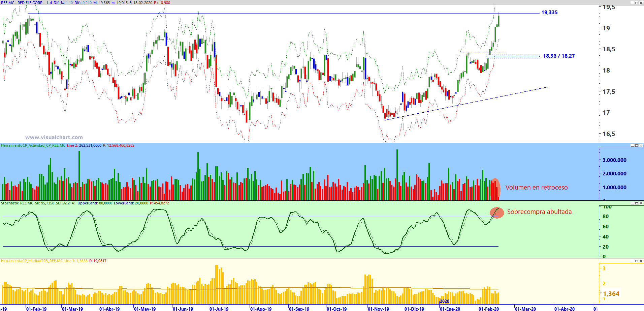Select the 01-Feb-20 date on time axis
644x311 pixels.
(489, 309)
